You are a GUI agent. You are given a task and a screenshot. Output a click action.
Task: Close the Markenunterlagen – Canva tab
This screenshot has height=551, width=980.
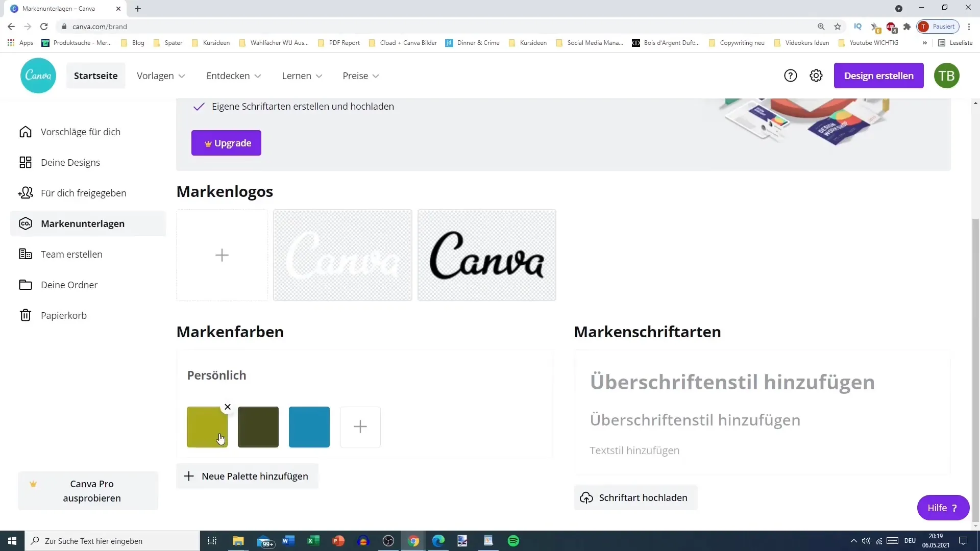118,9
